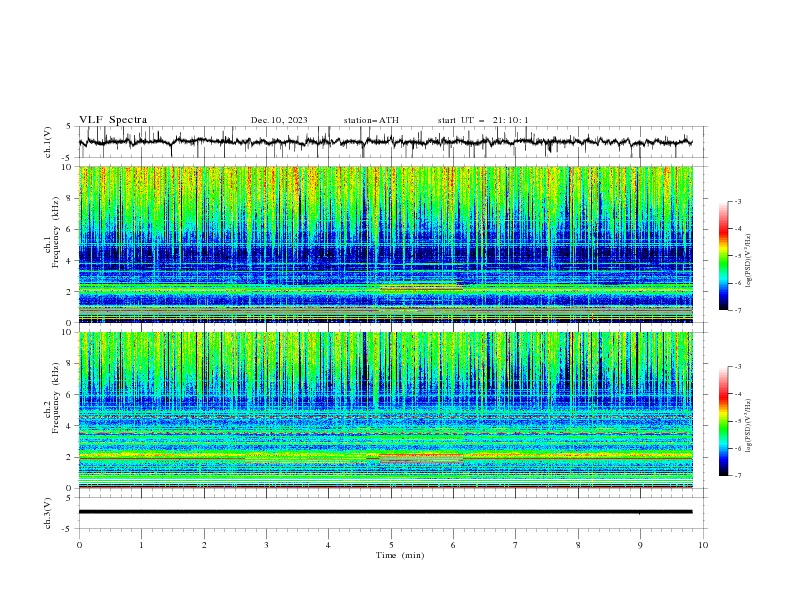The height and width of the screenshot is (612, 792).
Task: Click the "3" tick on the time axis
Action: pos(266,545)
